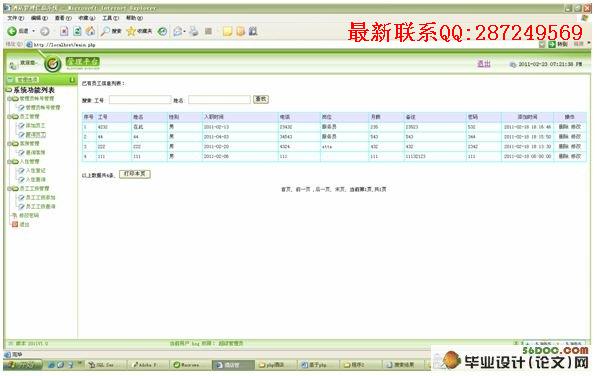This screenshot has width=597, height=376.
Task: Open 查询客房 in the sidebar tree
Action: [36, 153]
